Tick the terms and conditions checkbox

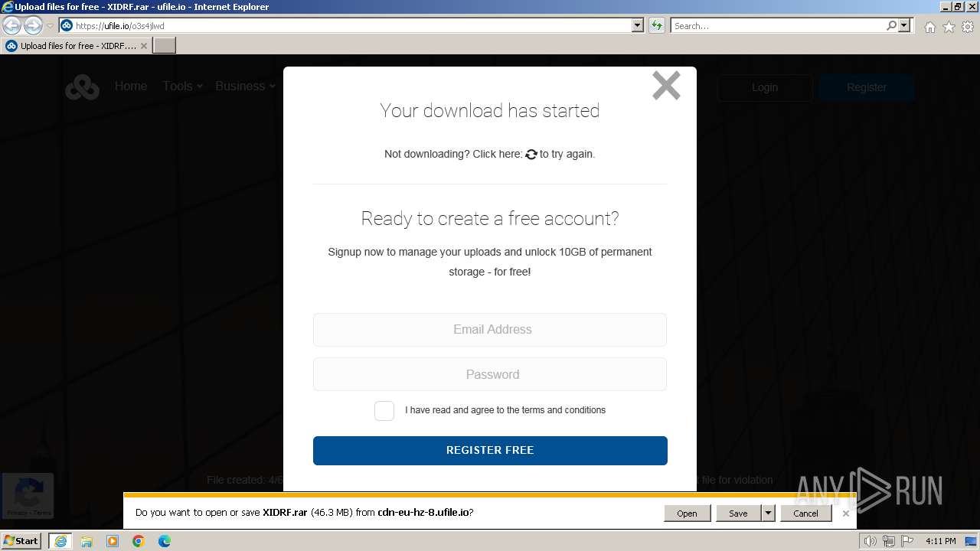[384, 410]
